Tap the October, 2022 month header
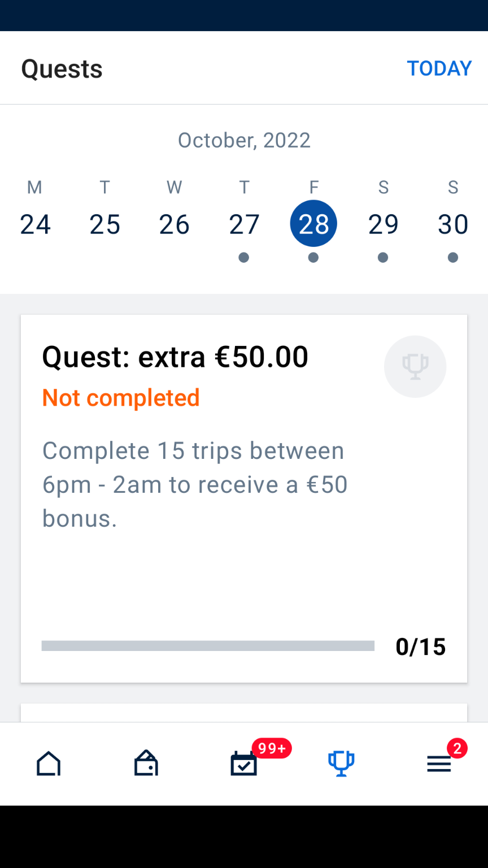The width and height of the screenshot is (488, 868). coord(244,140)
